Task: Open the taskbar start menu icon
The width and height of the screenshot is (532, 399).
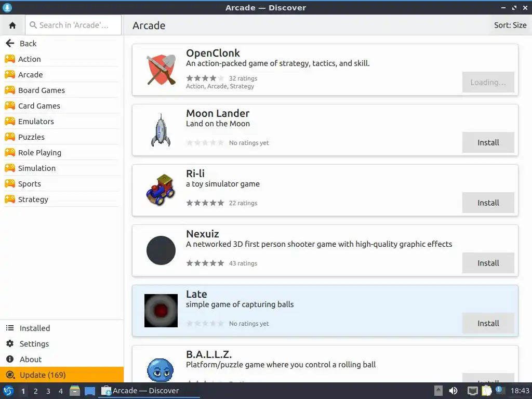Action: (x=8, y=391)
